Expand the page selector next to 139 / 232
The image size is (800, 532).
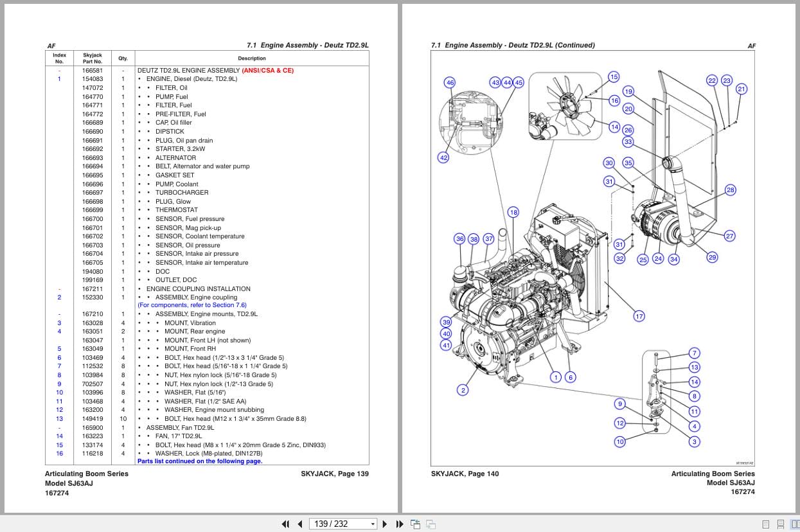click(371, 524)
